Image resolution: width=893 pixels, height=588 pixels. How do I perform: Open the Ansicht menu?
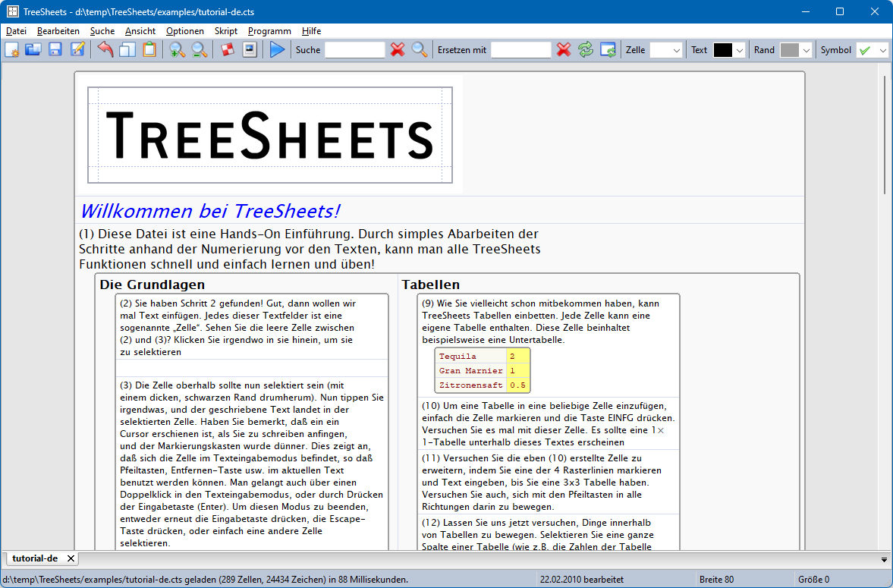coord(140,31)
